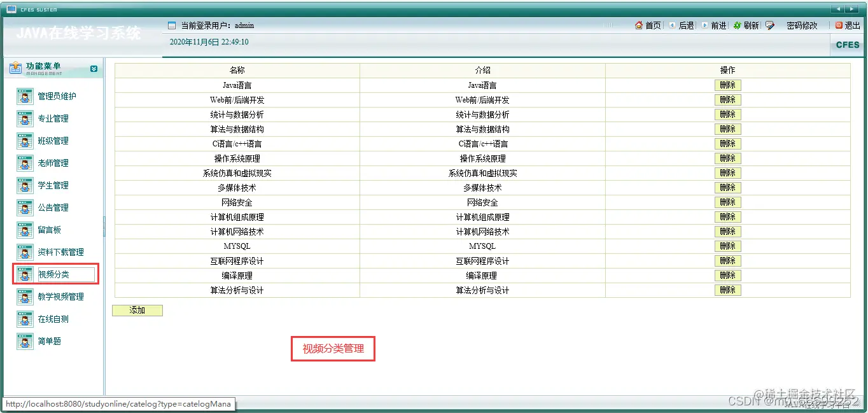Open 在线自测 menu item
Image resolution: width=868 pixels, height=413 pixels.
[x=53, y=319]
